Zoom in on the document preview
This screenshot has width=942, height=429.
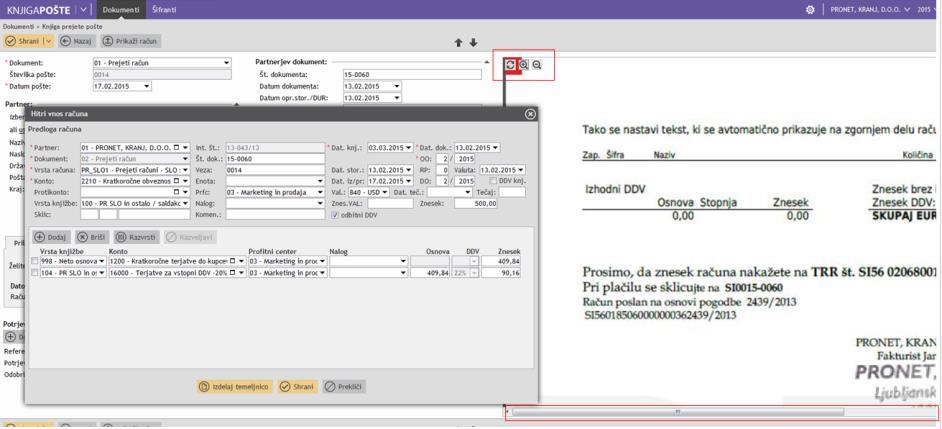[x=524, y=64]
